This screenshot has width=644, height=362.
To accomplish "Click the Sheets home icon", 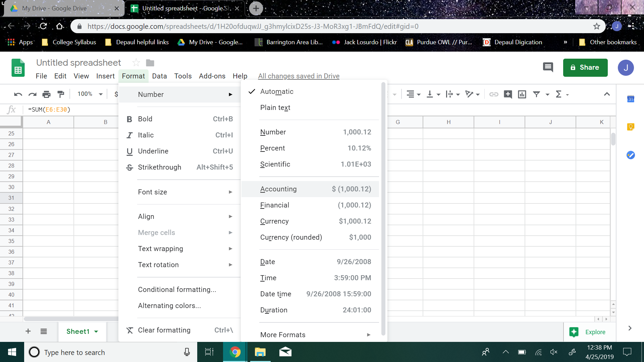I will (18, 68).
